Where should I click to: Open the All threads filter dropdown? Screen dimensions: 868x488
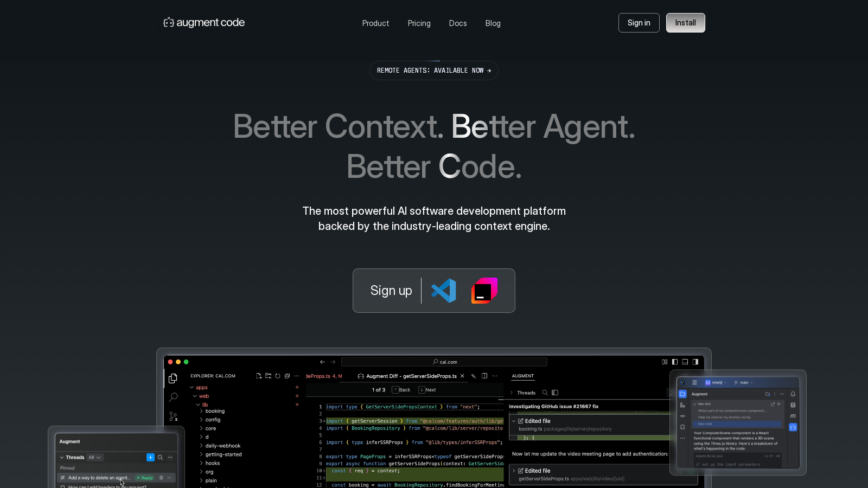click(x=95, y=458)
